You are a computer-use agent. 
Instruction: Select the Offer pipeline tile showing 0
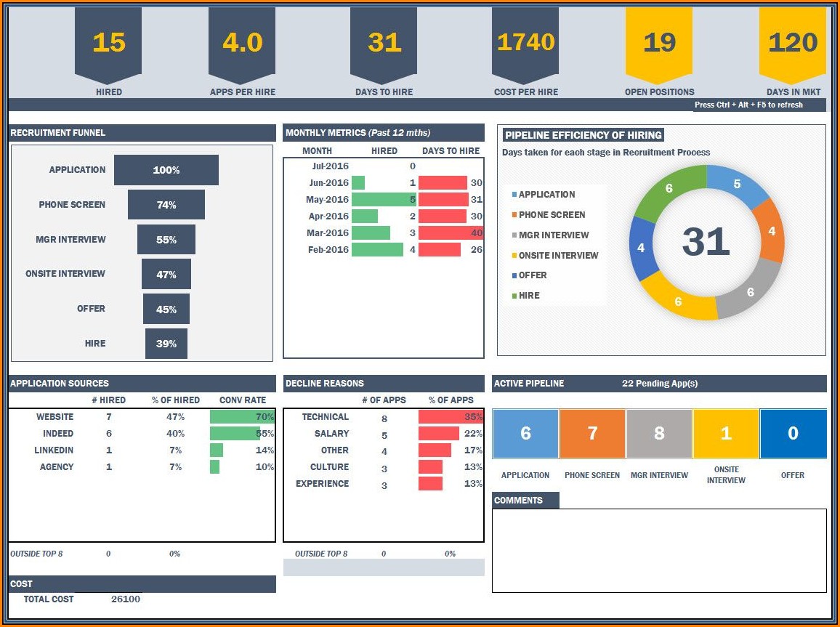click(793, 434)
